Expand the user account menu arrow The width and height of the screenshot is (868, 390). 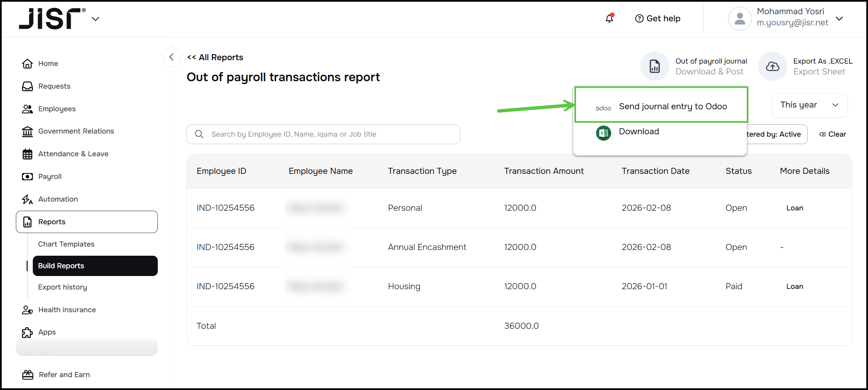[x=839, y=19]
